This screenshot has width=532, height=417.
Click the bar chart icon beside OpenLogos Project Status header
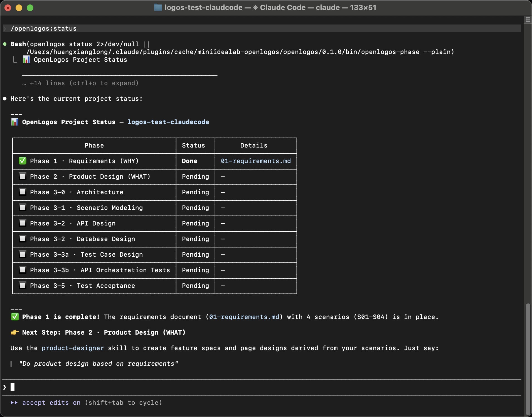tap(14, 122)
